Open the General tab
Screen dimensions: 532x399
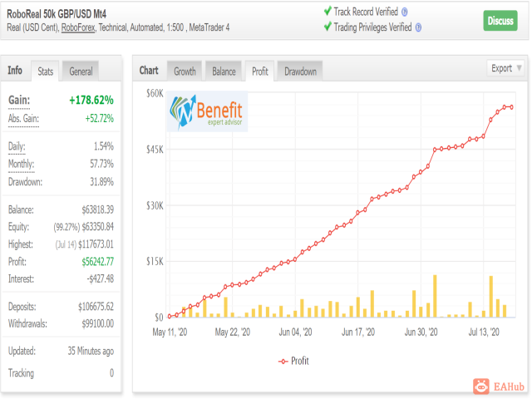point(81,71)
